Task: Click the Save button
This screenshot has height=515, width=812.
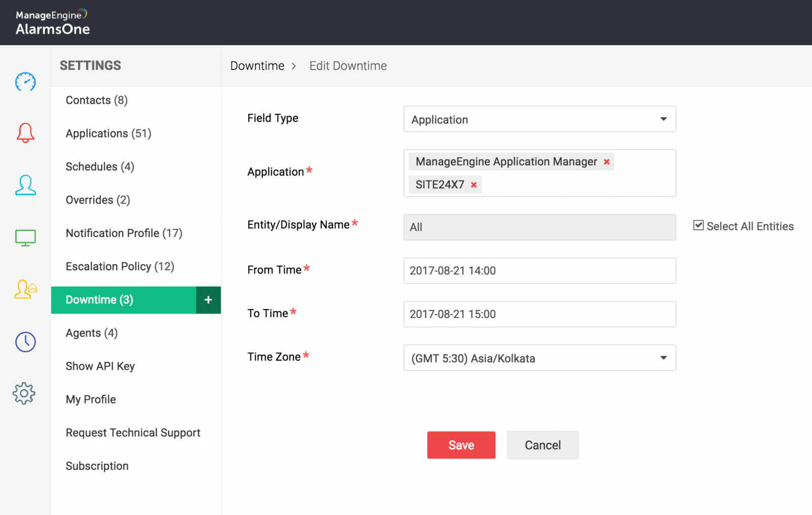Action: tap(461, 445)
